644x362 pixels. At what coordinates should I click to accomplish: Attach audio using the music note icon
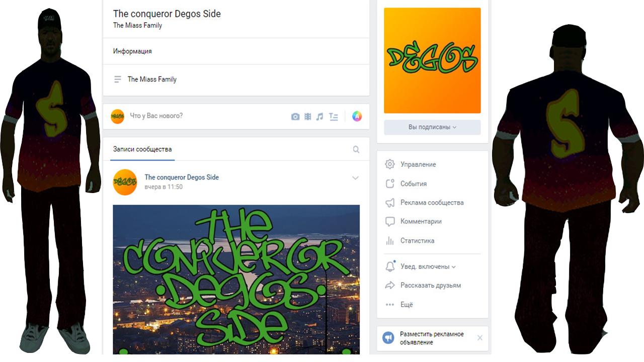319,117
